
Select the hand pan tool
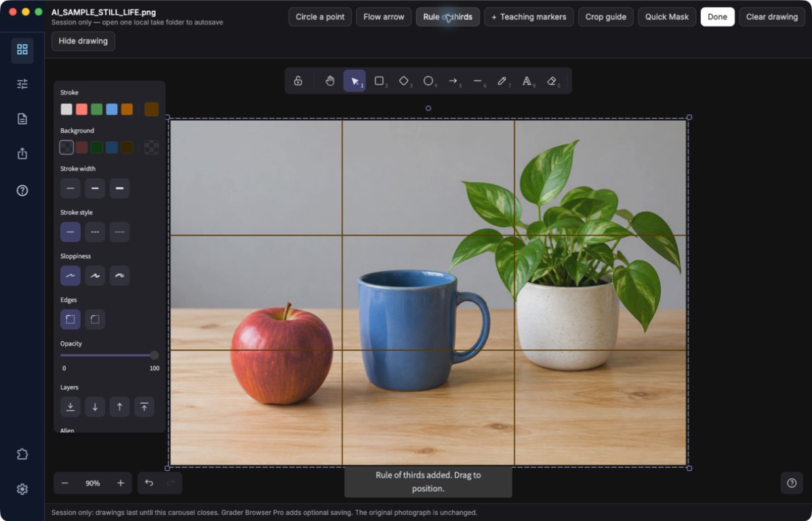pos(330,81)
